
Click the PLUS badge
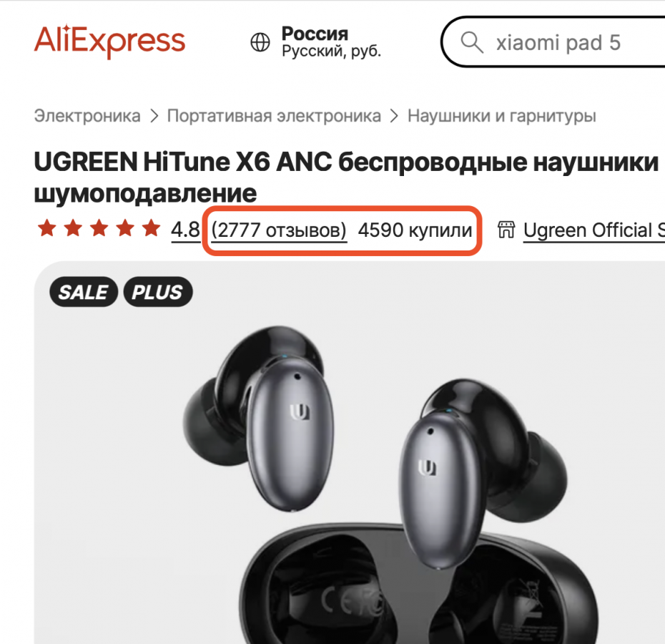(158, 292)
